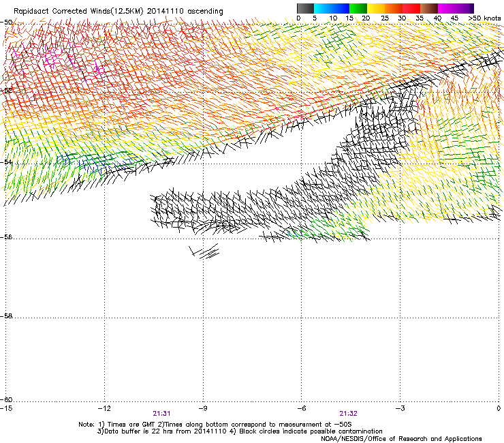Click the '-3' longitude label

click(x=400, y=408)
